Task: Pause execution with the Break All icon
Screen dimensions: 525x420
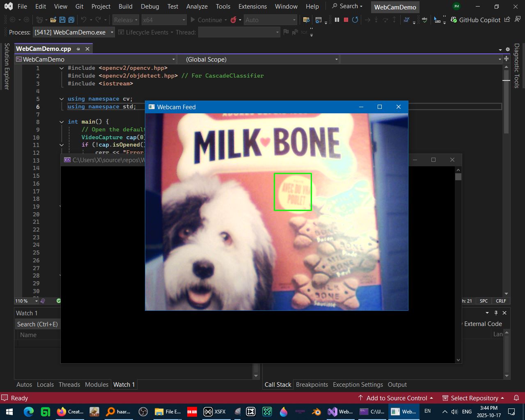Action: point(337,20)
